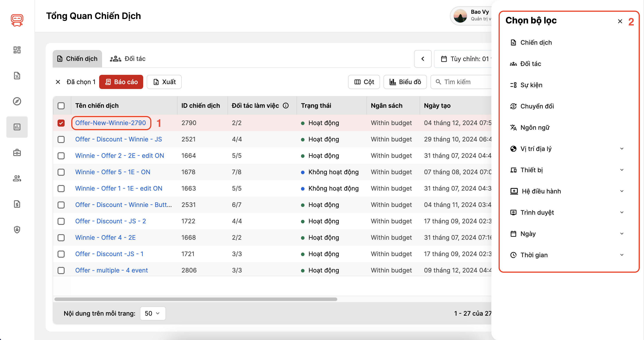Select the bar chart report icon in sidebar
The image size is (644, 340).
[17, 127]
